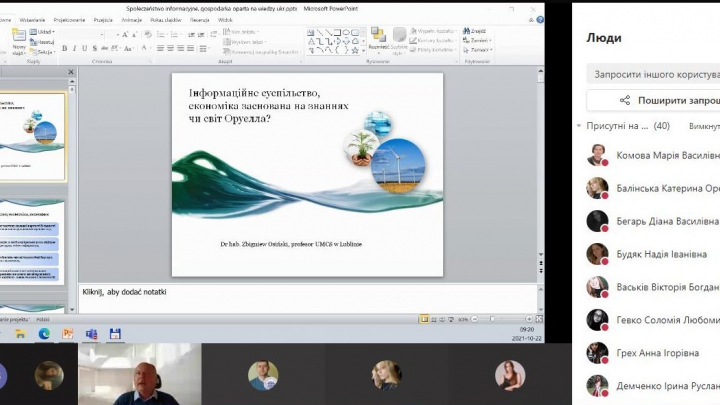The image size is (720, 405).
Task: Fit slide to current window icon
Action: click(x=539, y=319)
